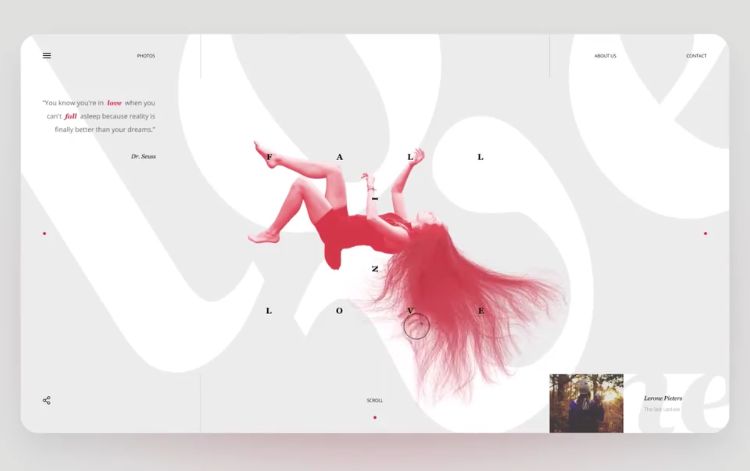
Task: Click the share icon at bottom left
Action: tap(46, 400)
